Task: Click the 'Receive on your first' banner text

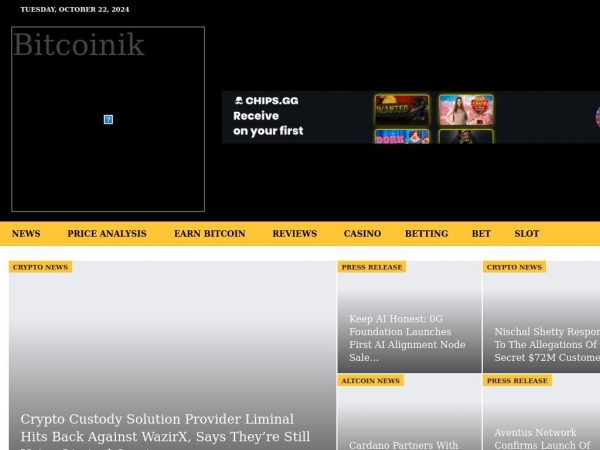Action: (x=268, y=123)
